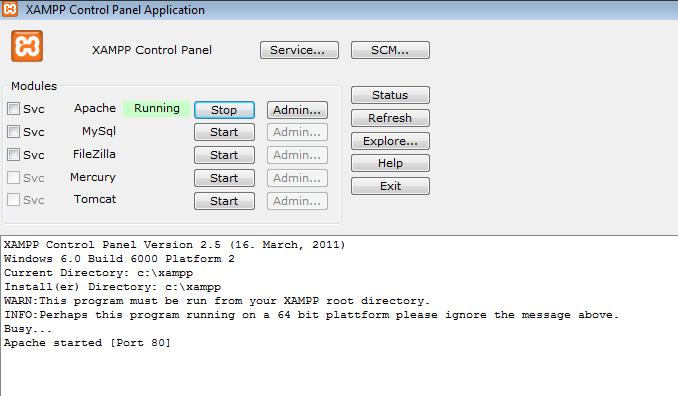Start the MySql module
Viewport: 678px width, 396px height.
coord(224,132)
